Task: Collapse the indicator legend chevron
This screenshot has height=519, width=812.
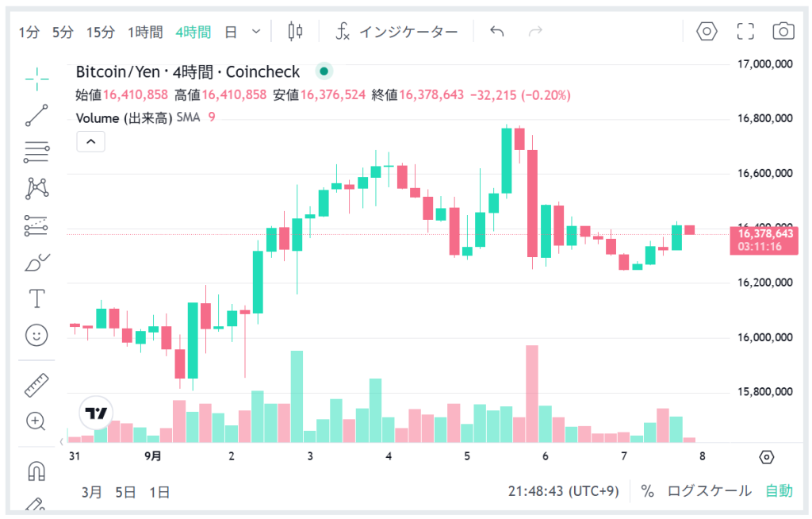Action: pyautogui.click(x=90, y=142)
